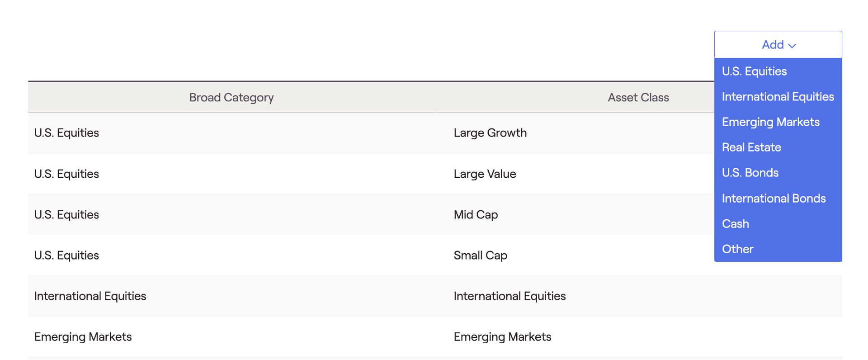This screenshot has width=868, height=360.
Task: Click the Broad Category column header
Action: click(231, 97)
